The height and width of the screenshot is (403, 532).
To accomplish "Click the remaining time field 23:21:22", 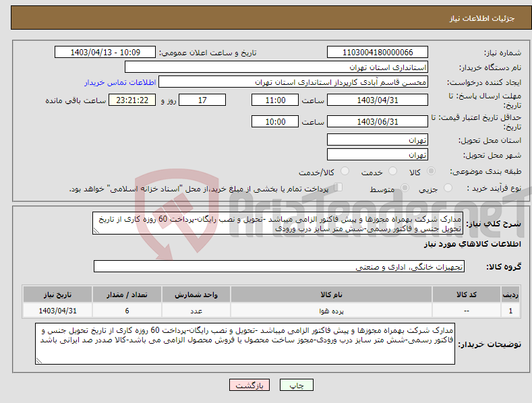I will click(132, 100).
